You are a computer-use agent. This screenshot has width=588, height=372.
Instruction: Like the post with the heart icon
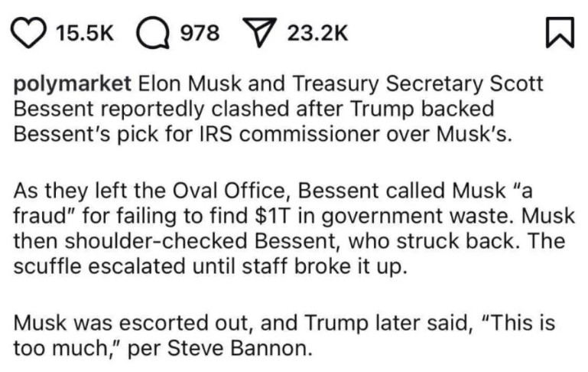click(x=29, y=33)
